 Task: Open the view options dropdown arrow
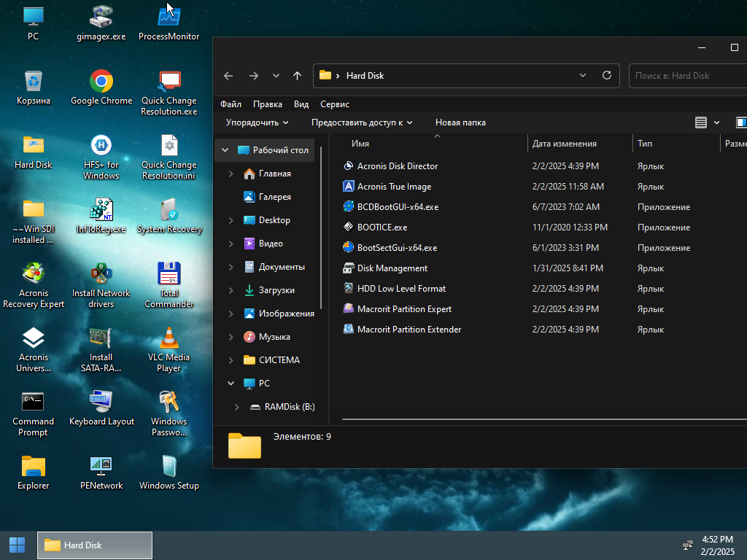point(716,122)
